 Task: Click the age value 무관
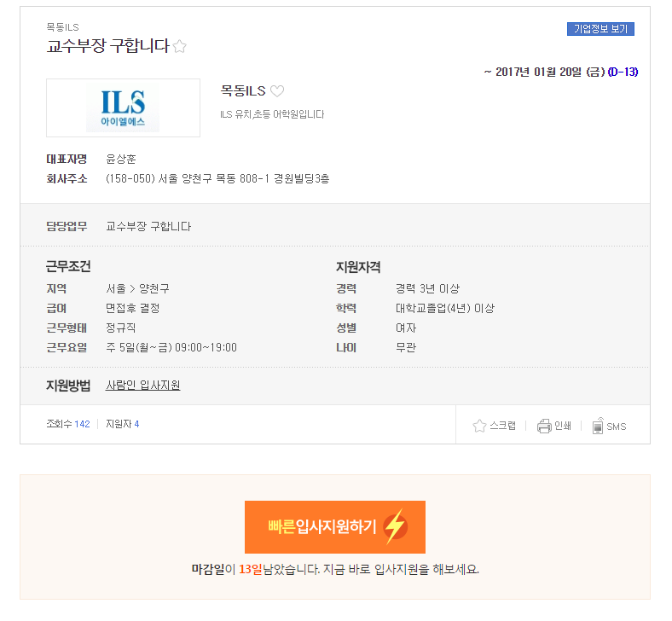point(406,347)
